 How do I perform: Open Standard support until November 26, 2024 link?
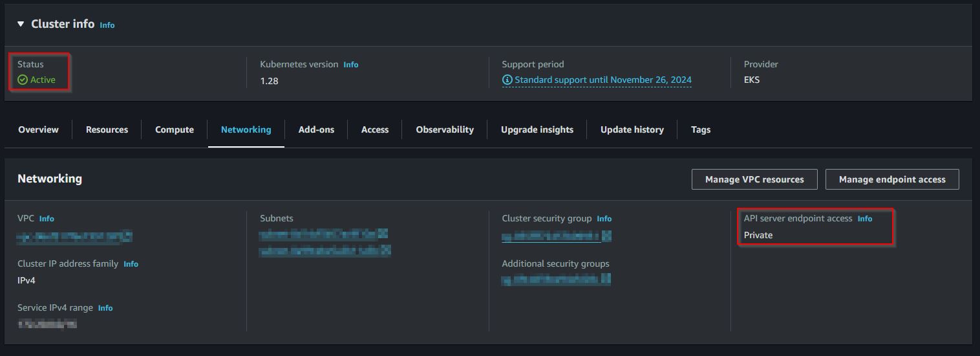(603, 80)
